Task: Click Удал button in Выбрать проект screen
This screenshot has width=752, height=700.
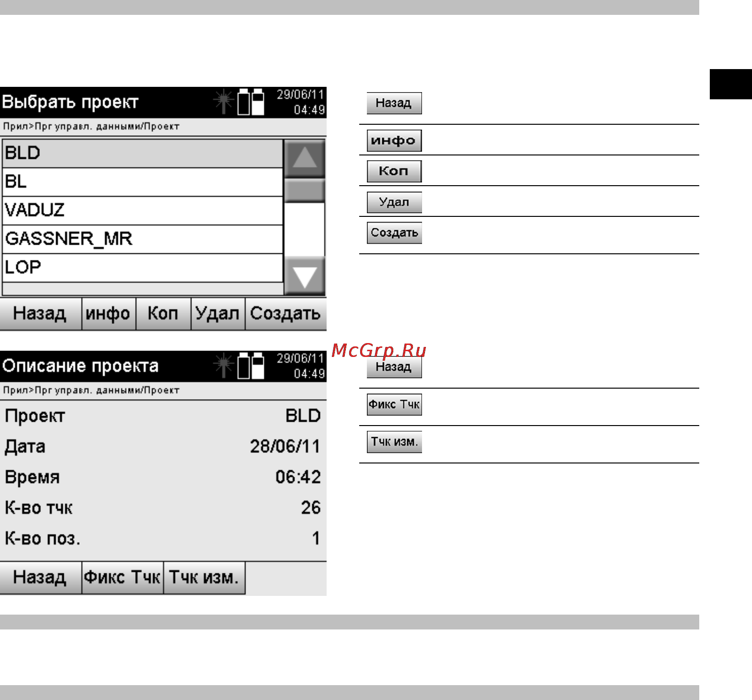Action: [x=218, y=314]
